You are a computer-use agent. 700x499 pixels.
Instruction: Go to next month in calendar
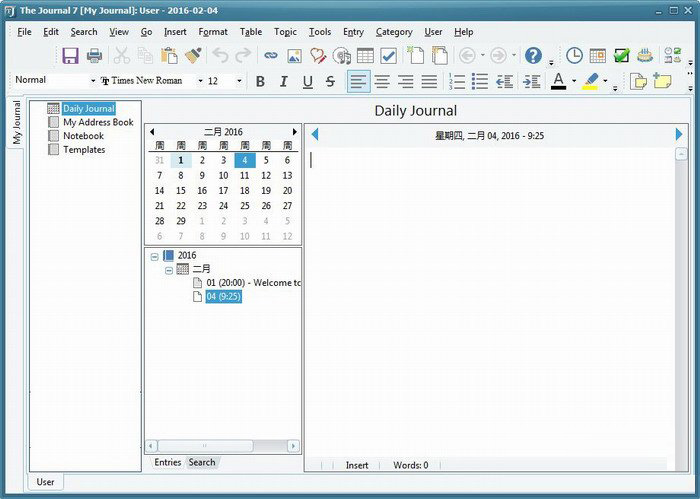pos(295,132)
